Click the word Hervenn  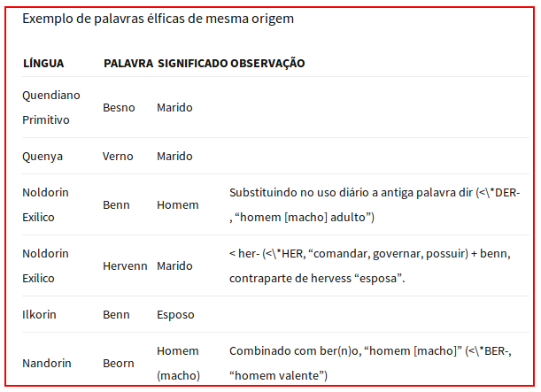click(x=125, y=266)
